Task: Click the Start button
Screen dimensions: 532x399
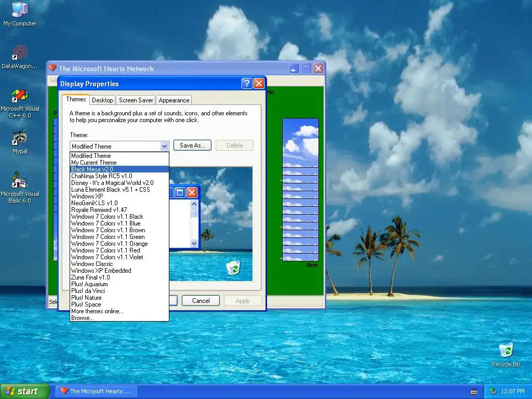Action: (24, 391)
